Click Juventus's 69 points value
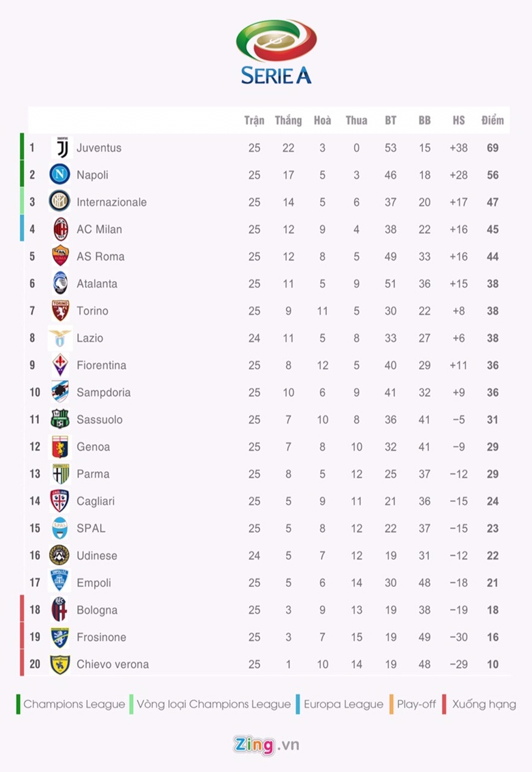This screenshot has width=532, height=772. tap(493, 148)
